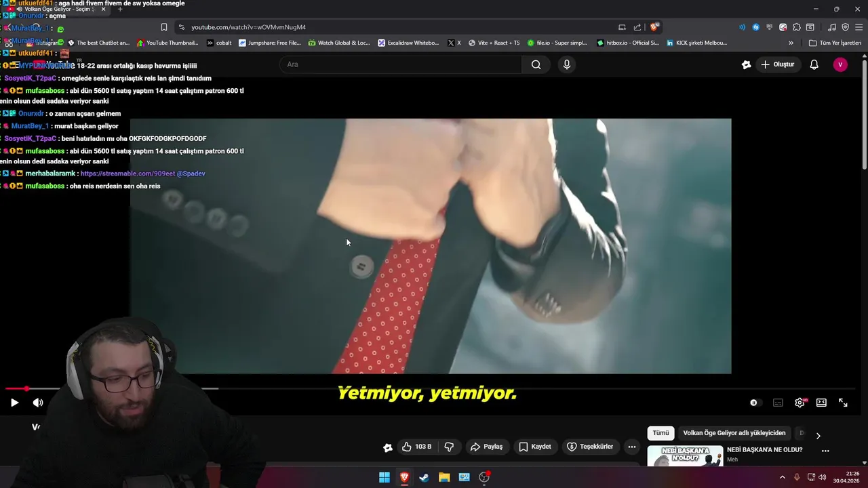Open the cobalt bookmark
868x488 pixels.
tap(219, 43)
